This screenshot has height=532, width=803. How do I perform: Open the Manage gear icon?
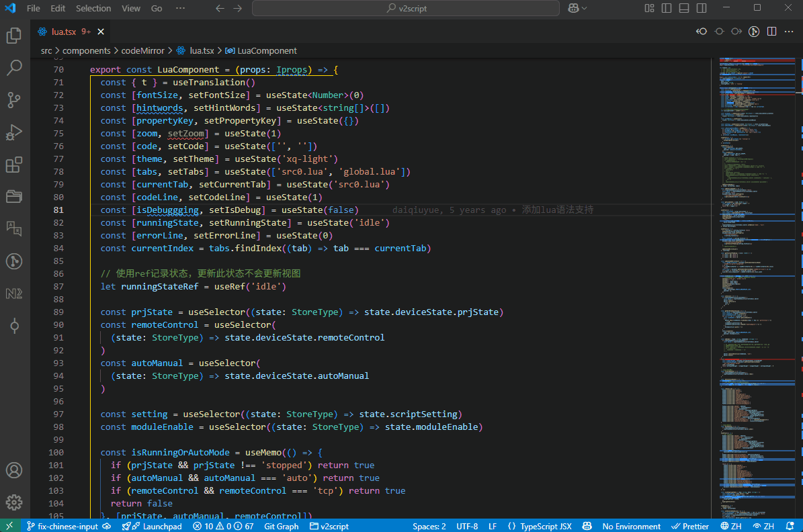point(14,502)
